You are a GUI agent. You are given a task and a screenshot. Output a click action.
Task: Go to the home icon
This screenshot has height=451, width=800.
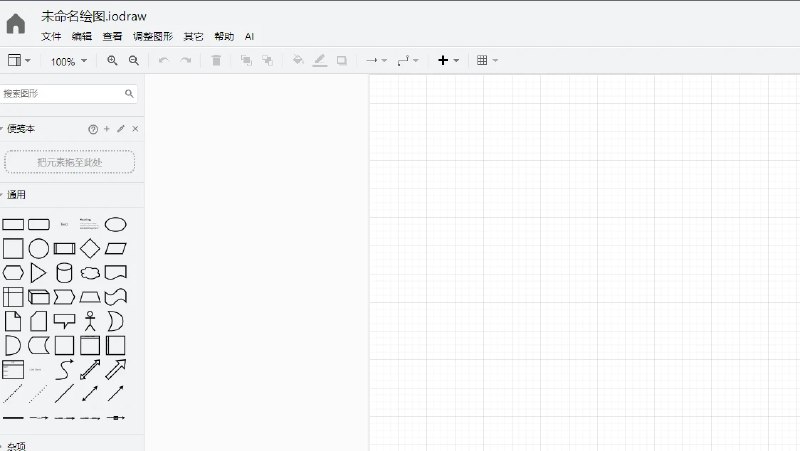click(x=16, y=23)
